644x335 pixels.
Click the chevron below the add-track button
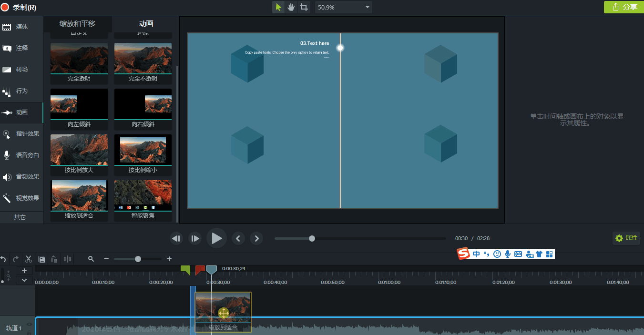point(24,280)
